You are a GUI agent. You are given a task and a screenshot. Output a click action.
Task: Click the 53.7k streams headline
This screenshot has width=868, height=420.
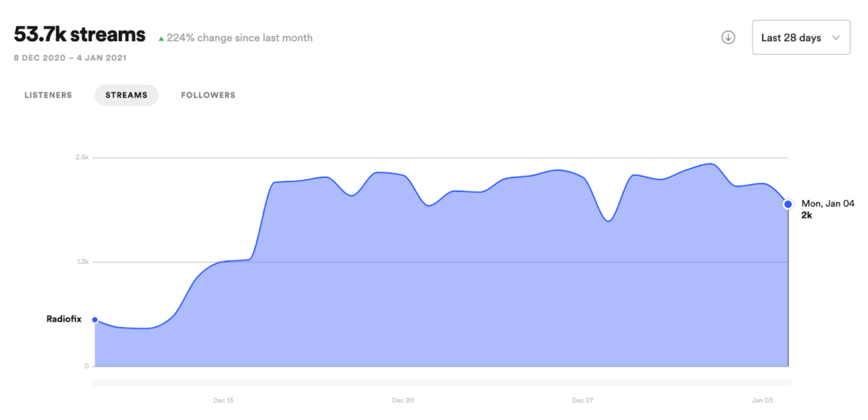coord(80,35)
